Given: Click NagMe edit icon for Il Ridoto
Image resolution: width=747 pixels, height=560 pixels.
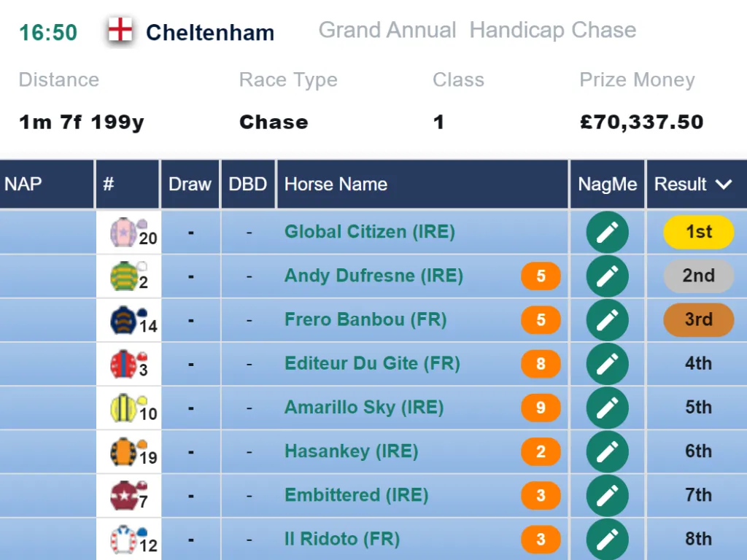Looking at the screenshot, I should pyautogui.click(x=608, y=540).
